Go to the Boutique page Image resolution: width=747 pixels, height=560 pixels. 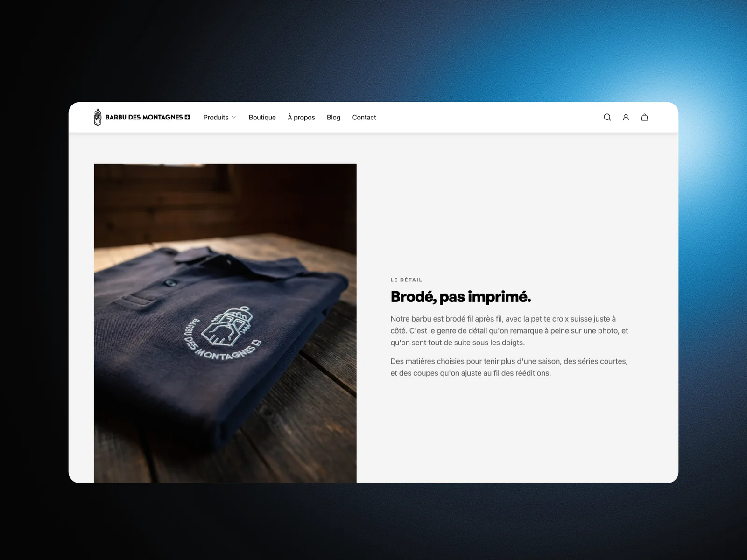pyautogui.click(x=262, y=118)
